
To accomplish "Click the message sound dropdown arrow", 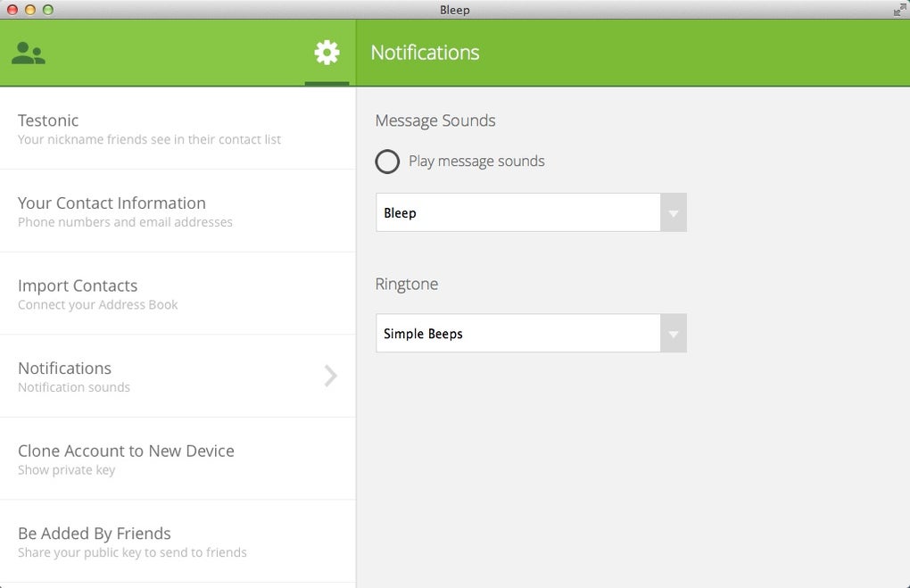I will click(x=674, y=212).
